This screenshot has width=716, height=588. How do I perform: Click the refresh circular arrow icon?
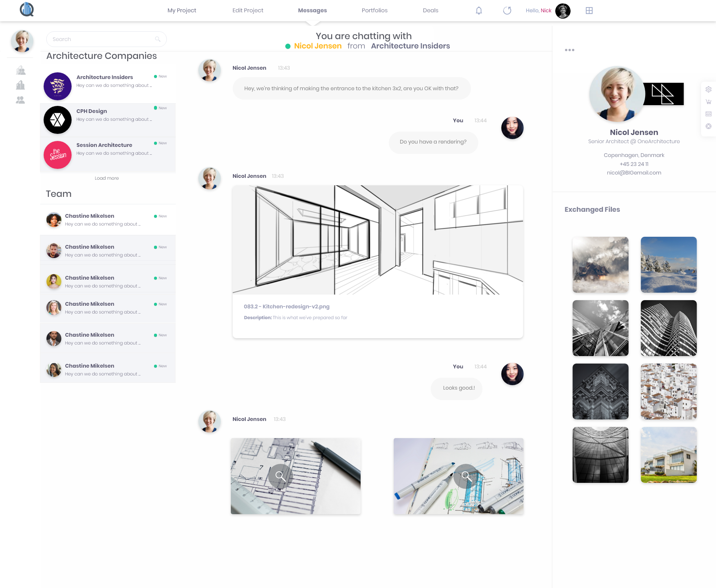click(507, 10)
